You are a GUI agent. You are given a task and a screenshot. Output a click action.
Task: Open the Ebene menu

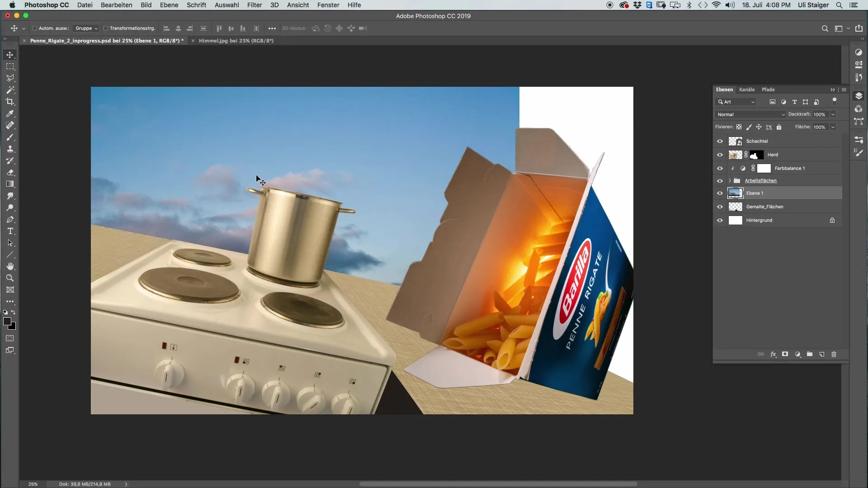point(169,5)
